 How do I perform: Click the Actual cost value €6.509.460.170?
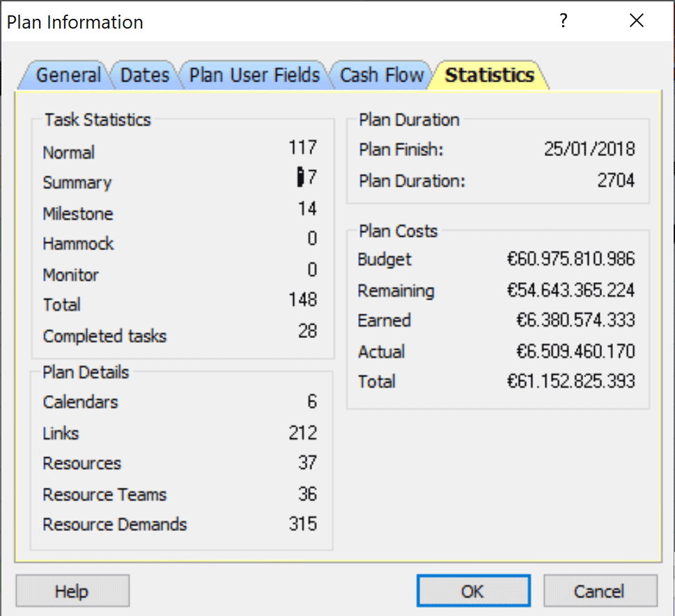(575, 351)
